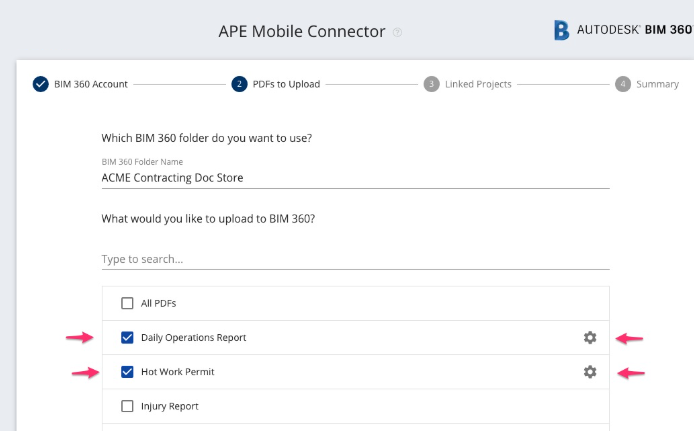Select the step 2 circle icon
The image size is (694, 432).
click(x=239, y=84)
